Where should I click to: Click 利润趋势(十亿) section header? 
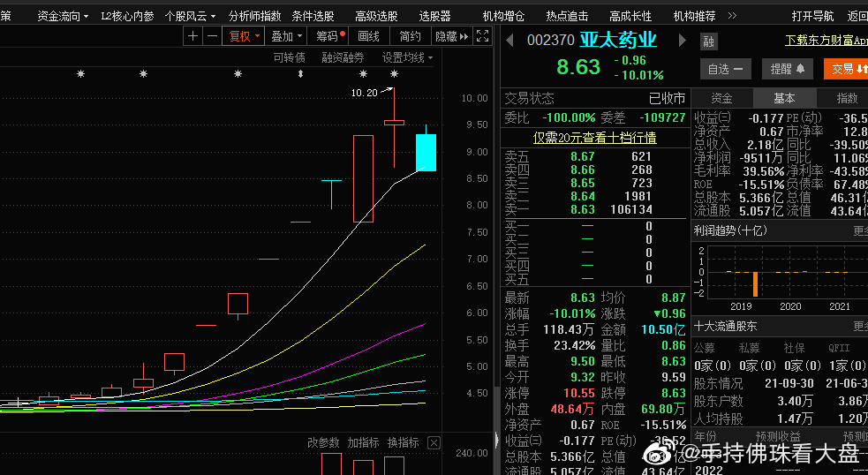[730, 230]
